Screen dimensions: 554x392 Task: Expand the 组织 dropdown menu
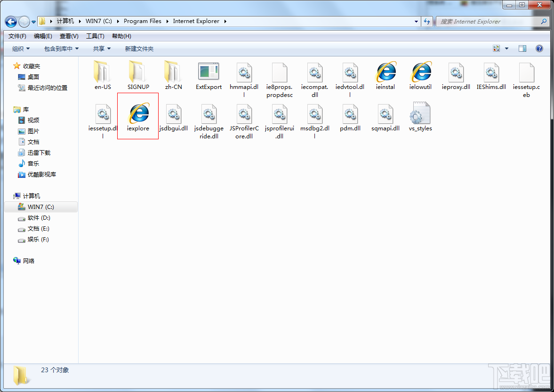click(21, 49)
